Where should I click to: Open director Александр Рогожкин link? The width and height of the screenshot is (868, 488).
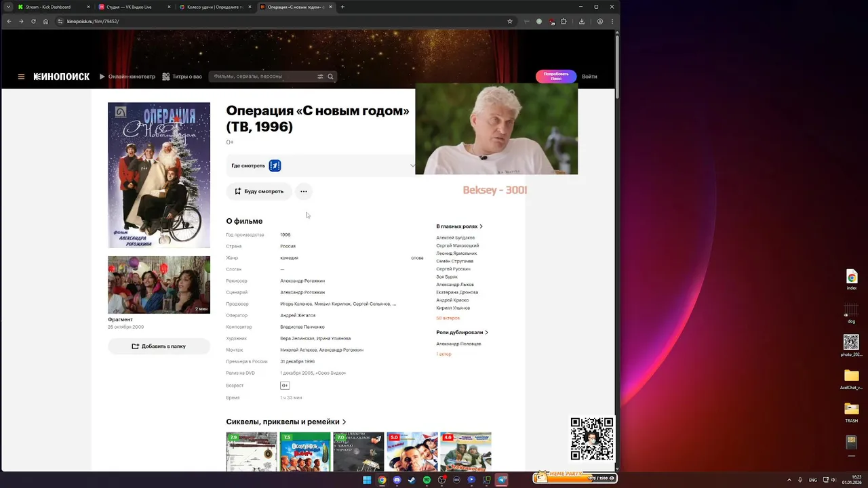(x=302, y=281)
